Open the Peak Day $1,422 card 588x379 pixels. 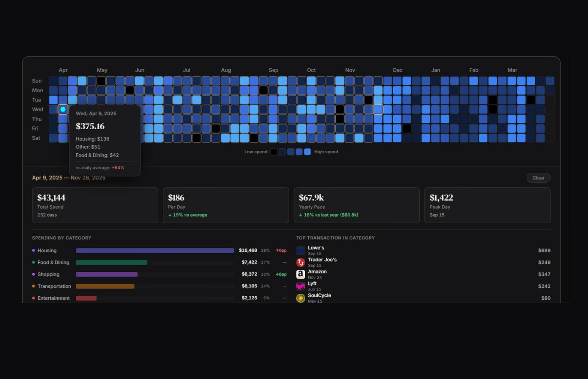[487, 205]
